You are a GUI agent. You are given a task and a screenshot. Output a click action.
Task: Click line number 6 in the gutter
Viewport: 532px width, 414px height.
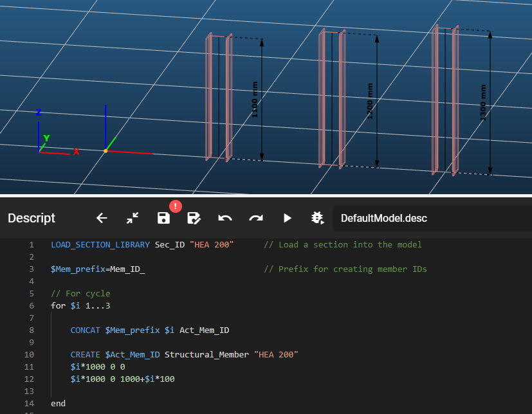pyautogui.click(x=32, y=306)
